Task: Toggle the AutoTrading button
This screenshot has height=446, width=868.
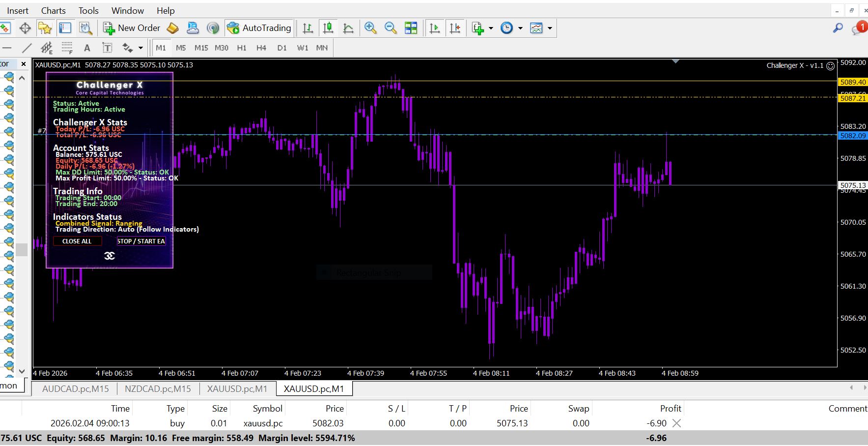Action: tap(259, 28)
